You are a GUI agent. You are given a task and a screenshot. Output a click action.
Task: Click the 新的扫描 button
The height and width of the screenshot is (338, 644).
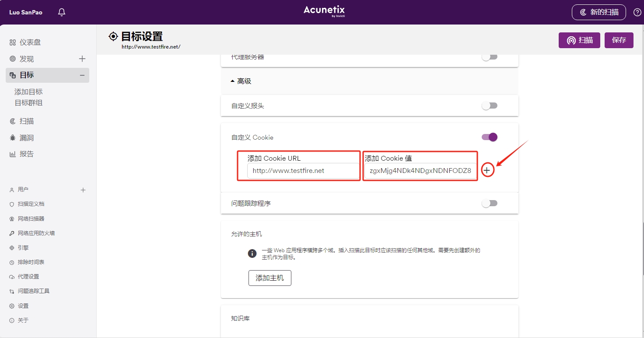pos(599,12)
